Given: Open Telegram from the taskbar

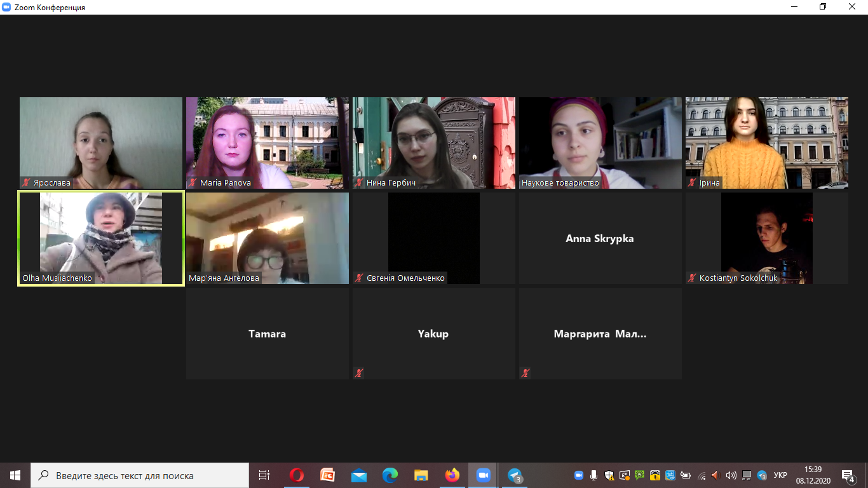Looking at the screenshot, I should (x=515, y=475).
